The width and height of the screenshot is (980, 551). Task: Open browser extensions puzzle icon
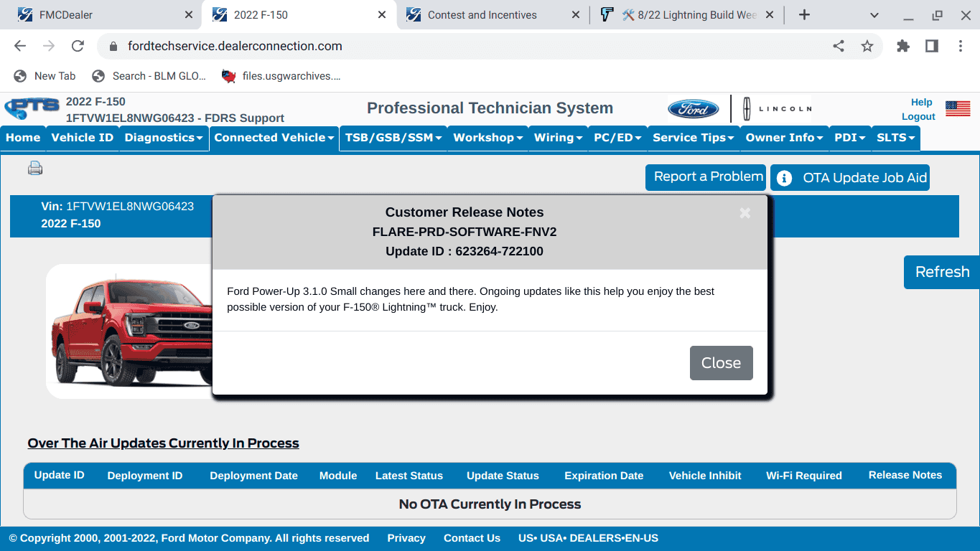coord(902,46)
